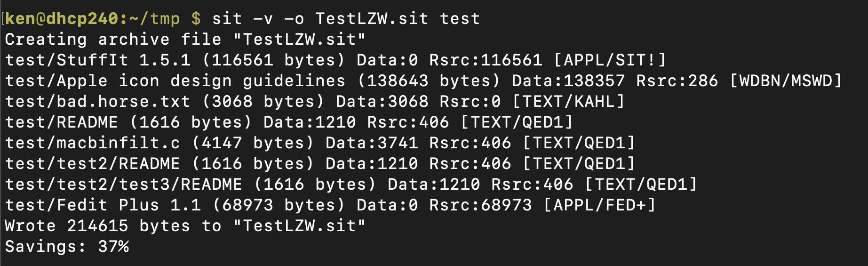This screenshot has height=266, width=868.
Task: Click "test/Apple icon design guidelines" file path
Action: click(175, 81)
